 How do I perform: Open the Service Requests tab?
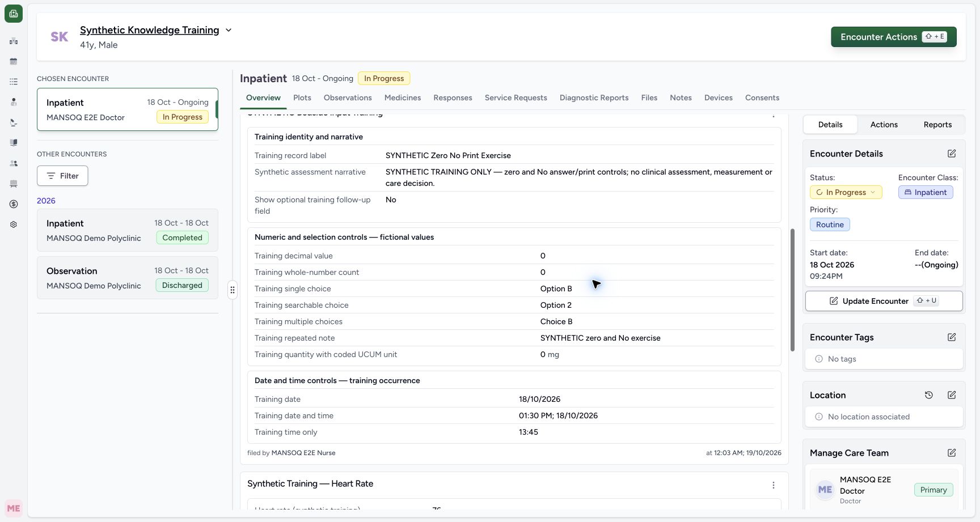(516, 97)
